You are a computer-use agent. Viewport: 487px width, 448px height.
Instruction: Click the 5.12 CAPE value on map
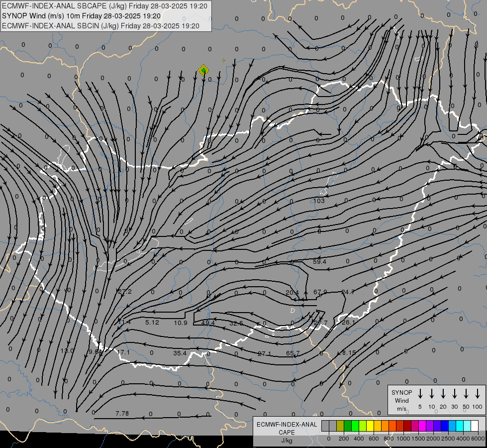click(152, 323)
